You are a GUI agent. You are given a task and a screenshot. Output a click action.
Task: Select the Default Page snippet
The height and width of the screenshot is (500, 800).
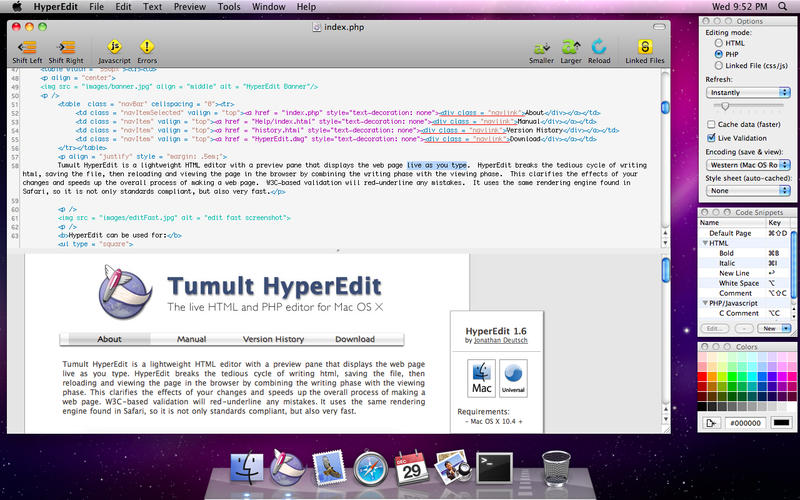tap(745, 233)
